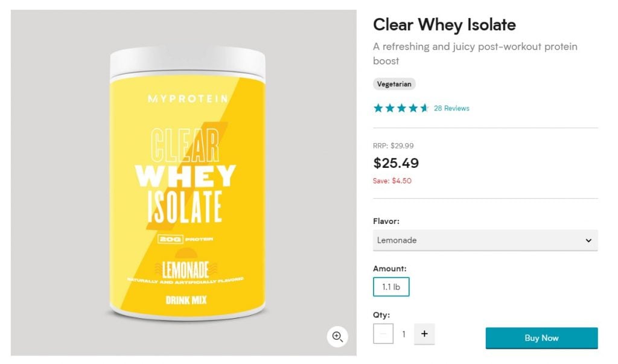Click the quantity number field
Screen dimensions: 618x364
point(404,334)
